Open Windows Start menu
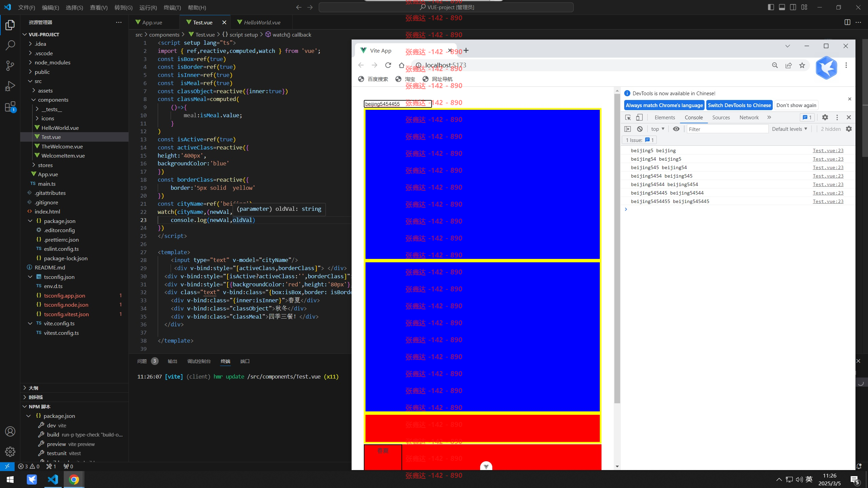Viewport: 868px width, 488px height. 10,480
